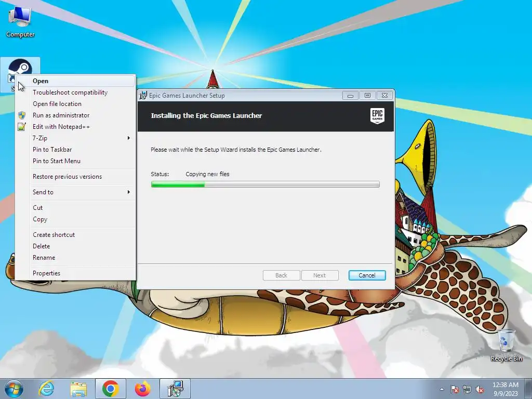
Task: Minimize the Epic Games Launcher Setup window
Action: tap(351, 96)
